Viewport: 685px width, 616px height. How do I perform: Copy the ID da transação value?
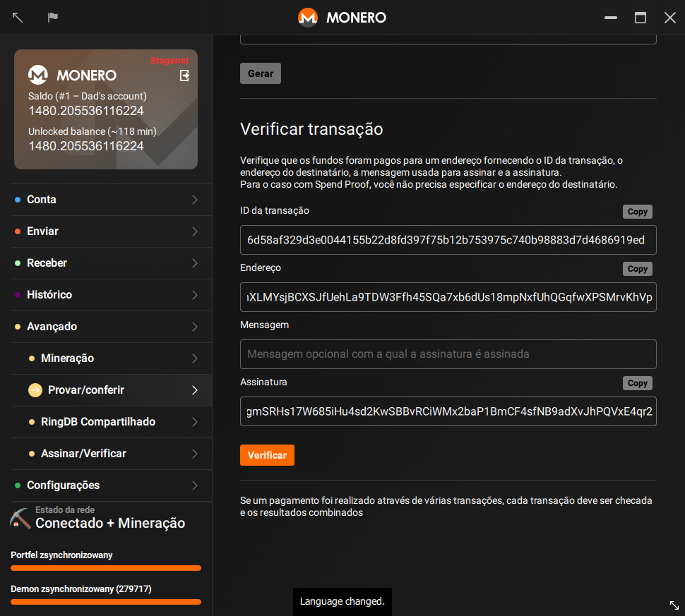[638, 212]
